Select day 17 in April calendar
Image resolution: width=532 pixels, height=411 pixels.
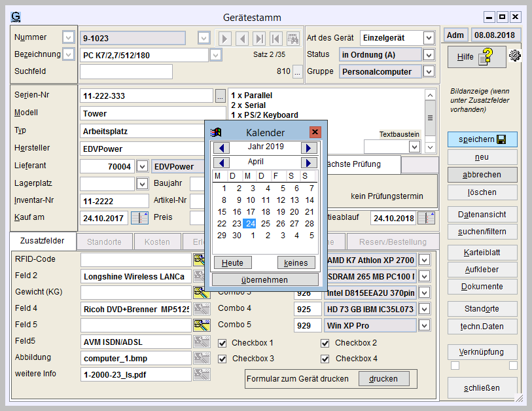251,212
